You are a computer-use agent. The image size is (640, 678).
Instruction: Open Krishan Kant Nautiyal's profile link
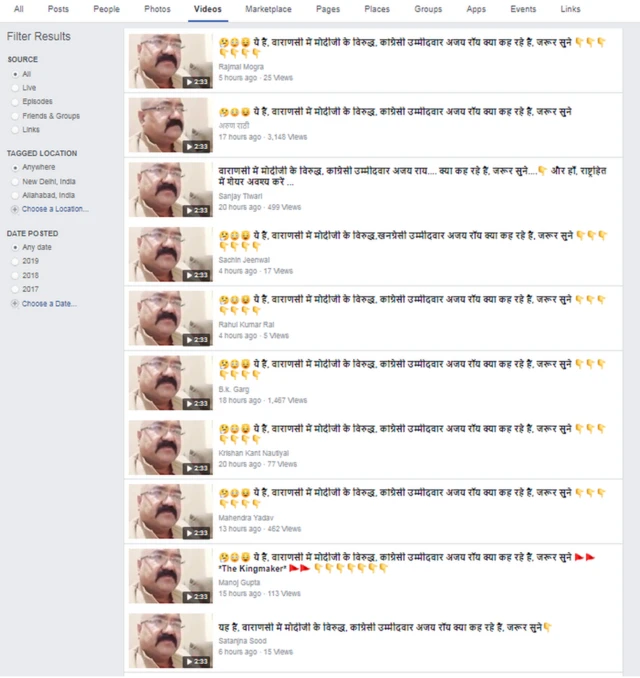[x=253, y=453]
